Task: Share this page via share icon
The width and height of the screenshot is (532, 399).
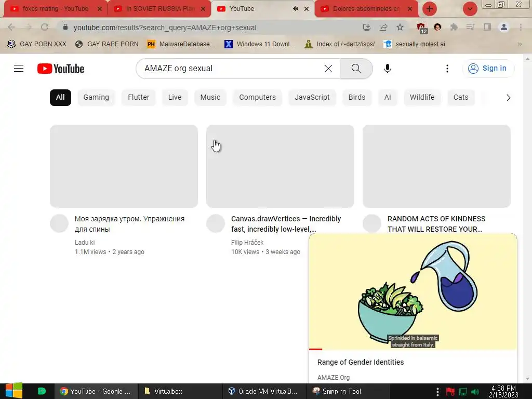Action: [x=383, y=27]
